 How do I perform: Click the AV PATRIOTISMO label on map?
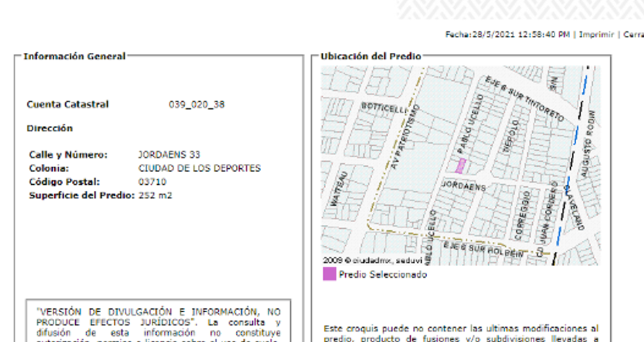[x=405, y=137]
